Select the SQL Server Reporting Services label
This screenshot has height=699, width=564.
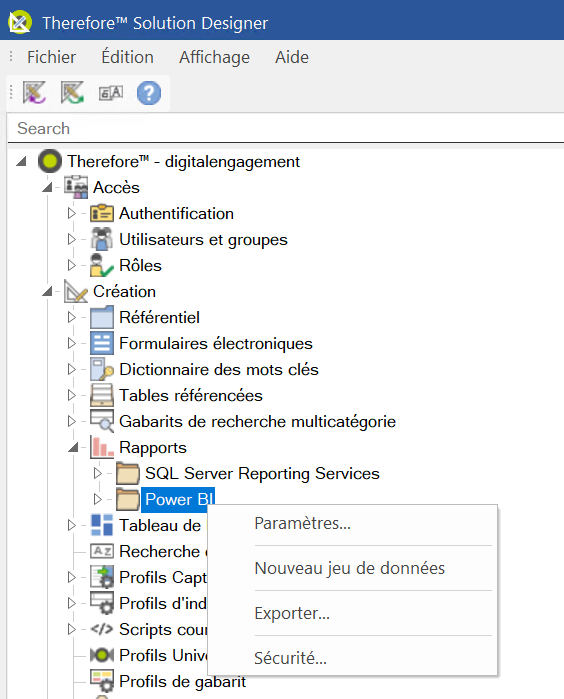262,473
